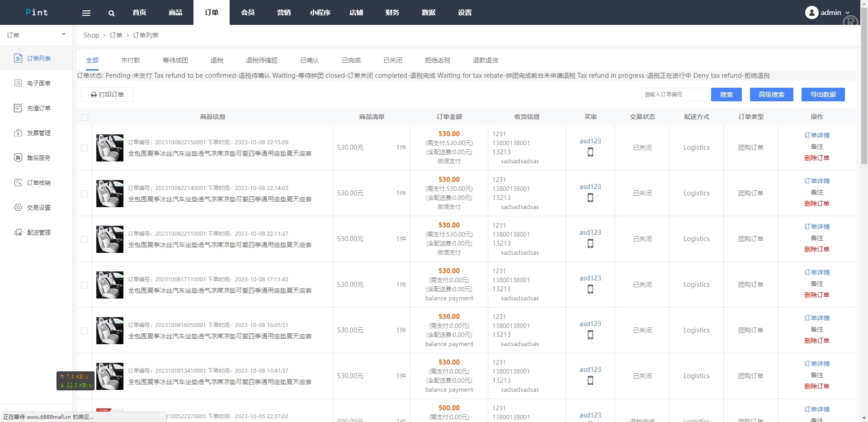Click the search magnifier icon in the navbar
The image size is (868, 422).
pyautogui.click(x=111, y=13)
